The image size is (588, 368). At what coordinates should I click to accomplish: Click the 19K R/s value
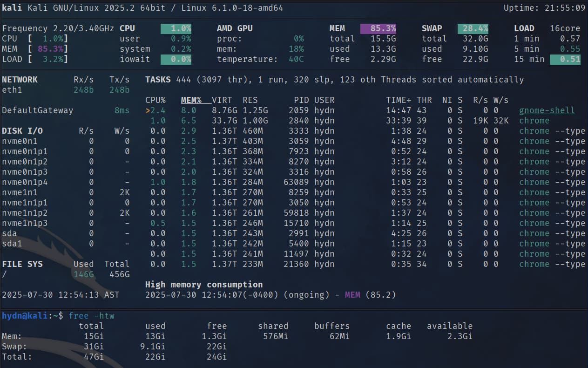click(480, 121)
